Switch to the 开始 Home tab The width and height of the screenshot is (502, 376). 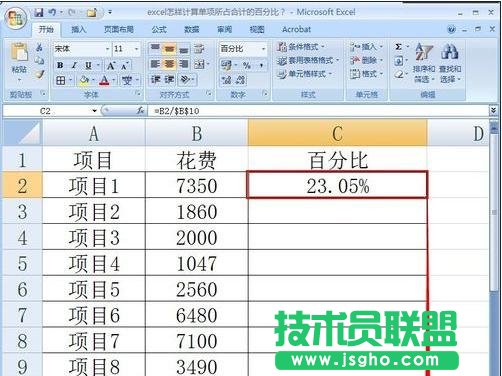pos(46,30)
